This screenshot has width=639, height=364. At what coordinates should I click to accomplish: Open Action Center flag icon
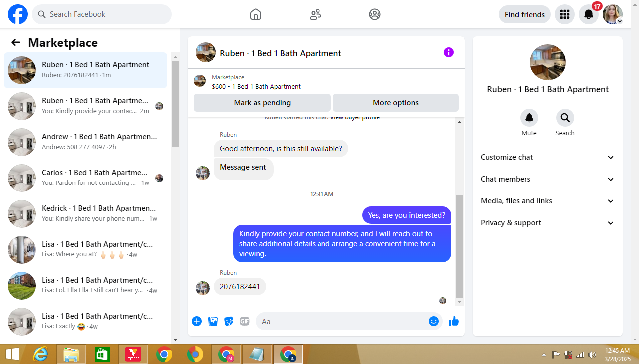556,355
